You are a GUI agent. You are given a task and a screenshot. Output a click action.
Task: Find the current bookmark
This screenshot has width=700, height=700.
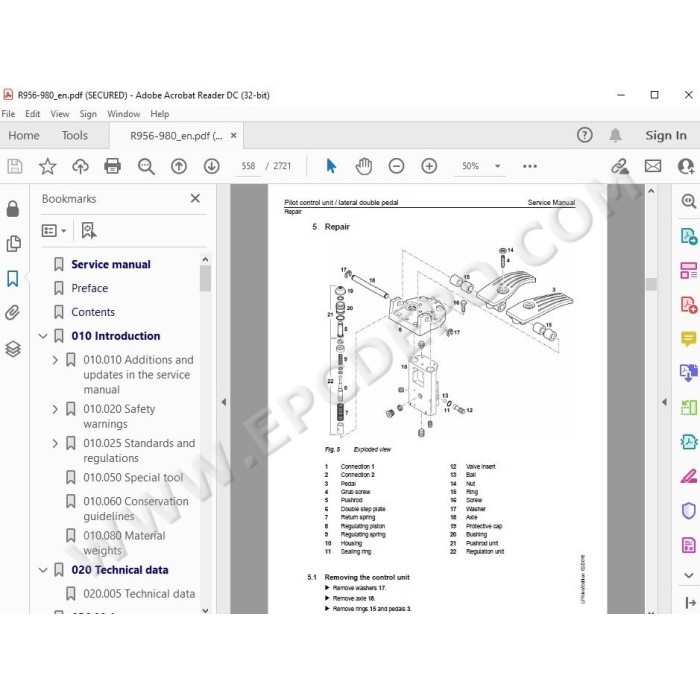[88, 231]
